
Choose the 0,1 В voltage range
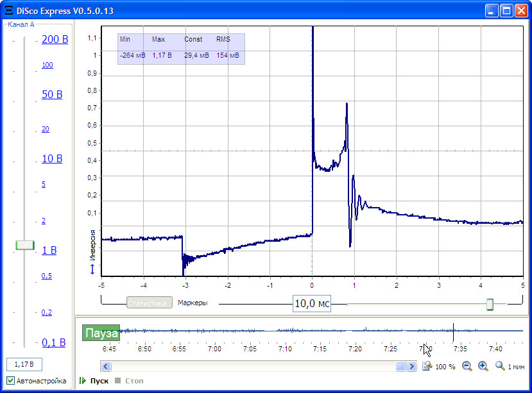click(54, 342)
